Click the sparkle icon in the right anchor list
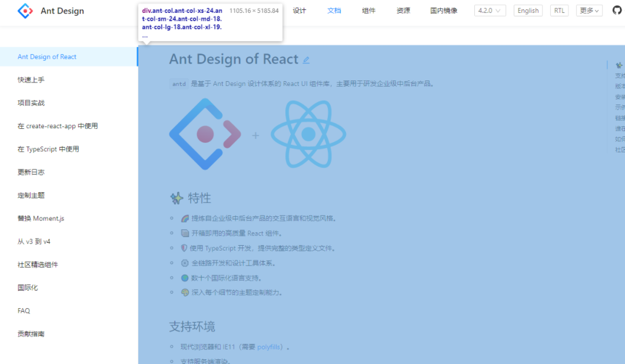This screenshot has height=364, width=625. 619,65
